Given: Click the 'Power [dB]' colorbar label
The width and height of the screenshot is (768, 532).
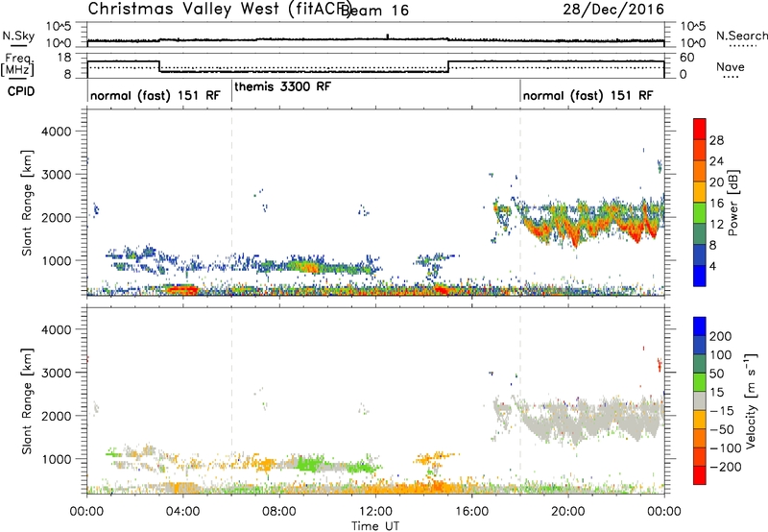Looking at the screenshot, I should pos(733,203).
